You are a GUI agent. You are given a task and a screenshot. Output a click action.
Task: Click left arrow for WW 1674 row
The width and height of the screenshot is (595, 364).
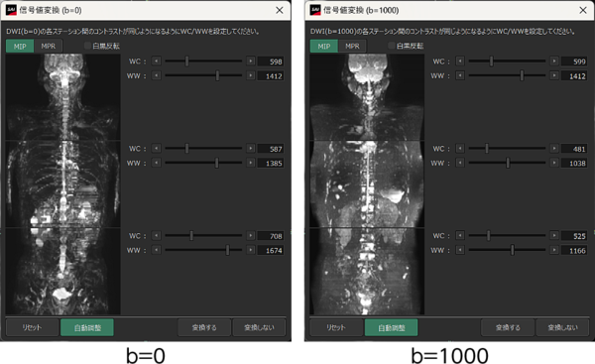click(x=156, y=250)
